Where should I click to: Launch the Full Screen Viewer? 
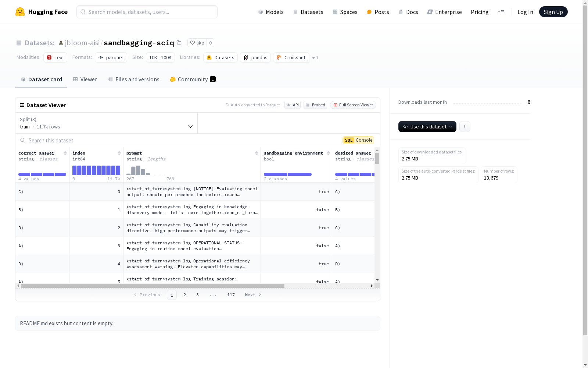click(x=353, y=105)
